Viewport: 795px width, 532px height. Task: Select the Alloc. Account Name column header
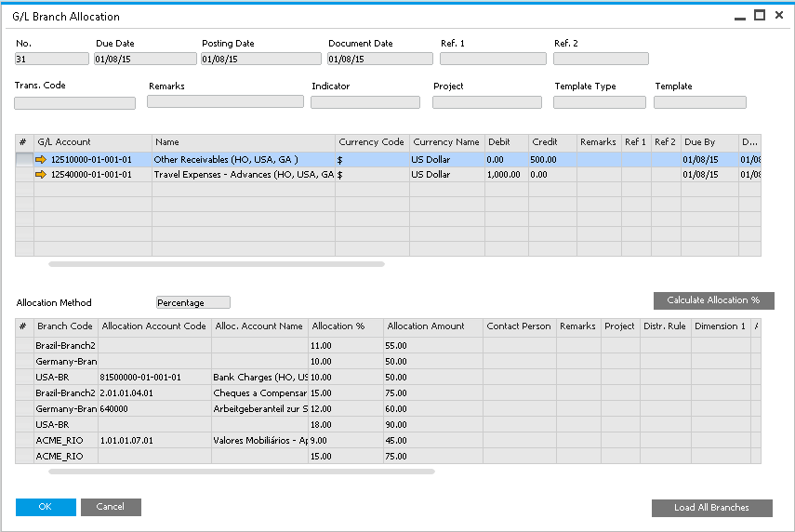tap(259, 326)
